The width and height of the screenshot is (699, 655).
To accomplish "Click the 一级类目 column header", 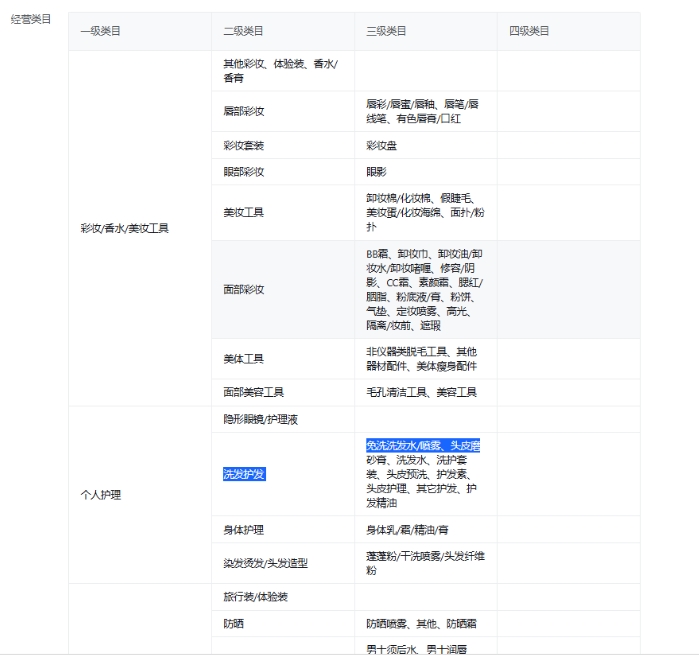I will 101,31.
